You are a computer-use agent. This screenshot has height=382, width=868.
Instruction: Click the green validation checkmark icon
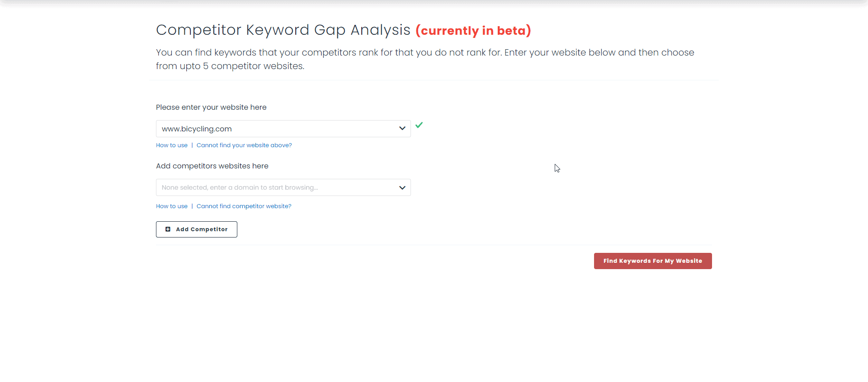pyautogui.click(x=419, y=125)
